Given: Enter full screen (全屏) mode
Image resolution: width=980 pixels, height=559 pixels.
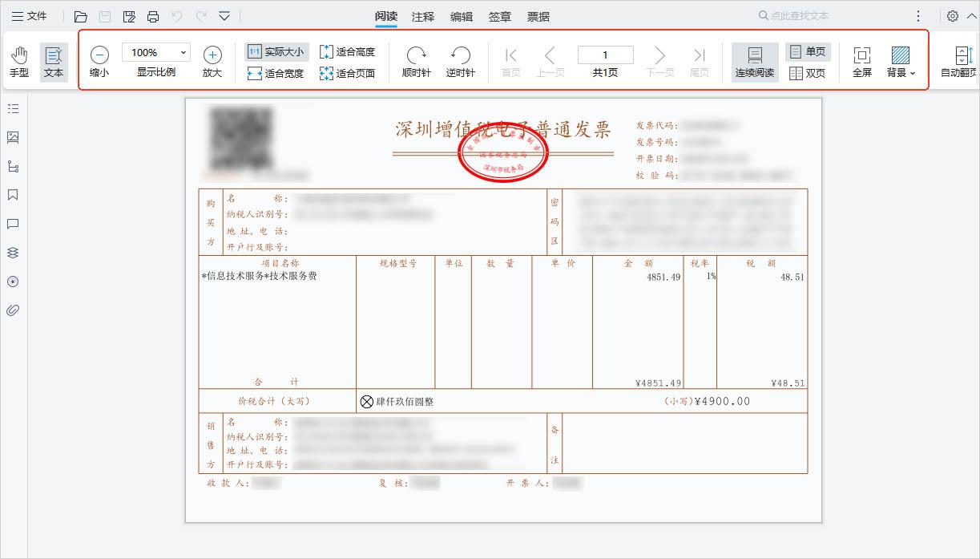Looking at the screenshot, I should (x=861, y=59).
